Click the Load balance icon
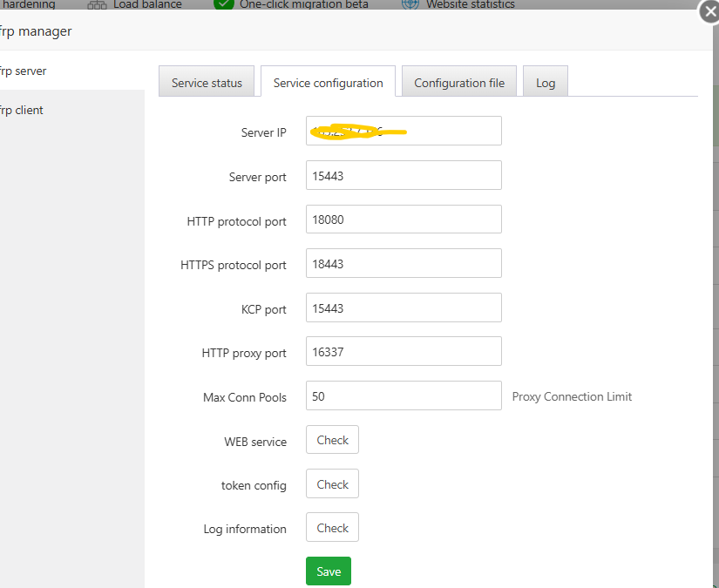This screenshot has height=588, width=719. point(97,4)
